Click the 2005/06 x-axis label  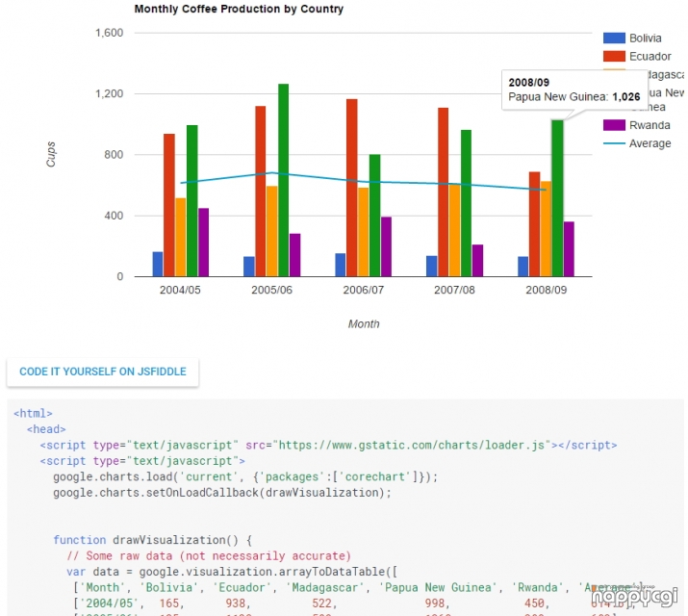coord(271,290)
